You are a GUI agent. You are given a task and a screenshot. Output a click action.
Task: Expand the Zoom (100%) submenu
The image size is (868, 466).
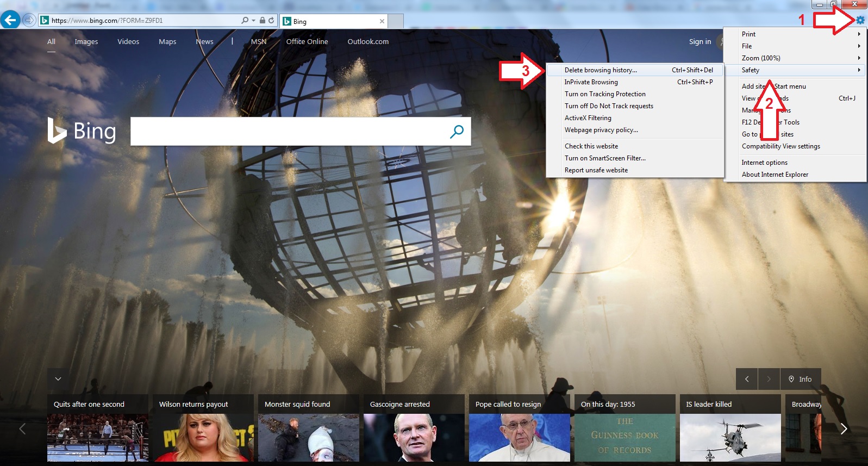click(x=795, y=58)
